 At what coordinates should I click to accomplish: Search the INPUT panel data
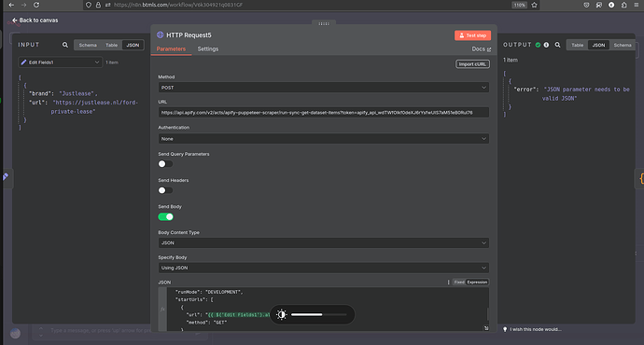pyautogui.click(x=65, y=45)
